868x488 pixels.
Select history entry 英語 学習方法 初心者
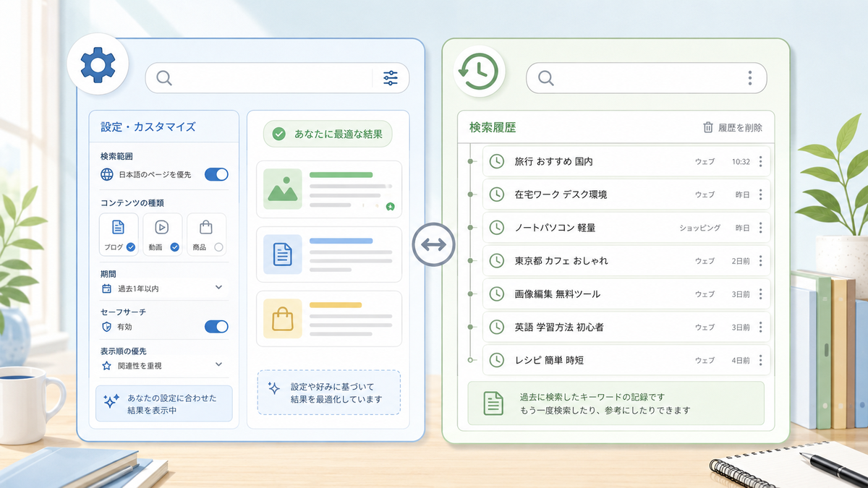pos(626,327)
